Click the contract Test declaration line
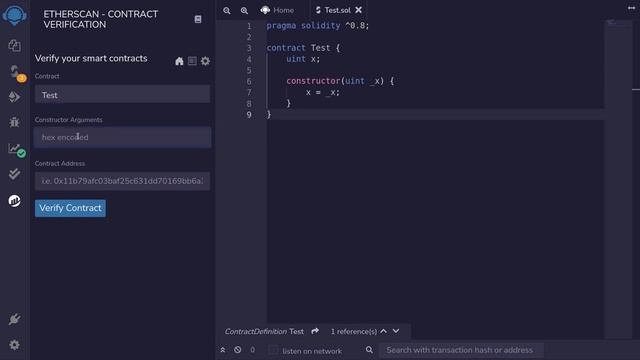The image size is (640, 360). [303, 48]
